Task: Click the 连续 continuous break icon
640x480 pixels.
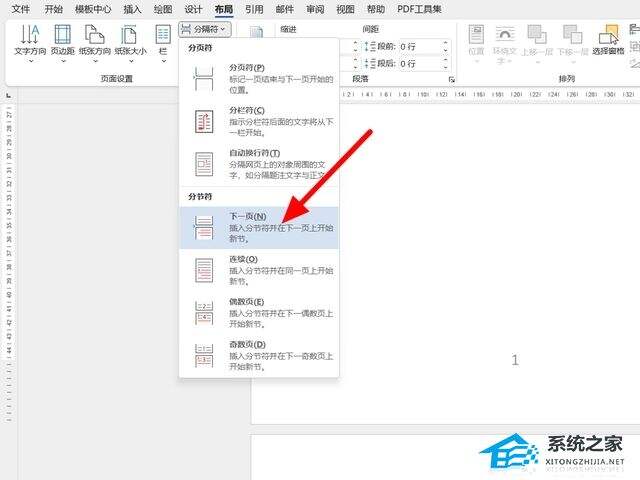Action: click(x=204, y=270)
